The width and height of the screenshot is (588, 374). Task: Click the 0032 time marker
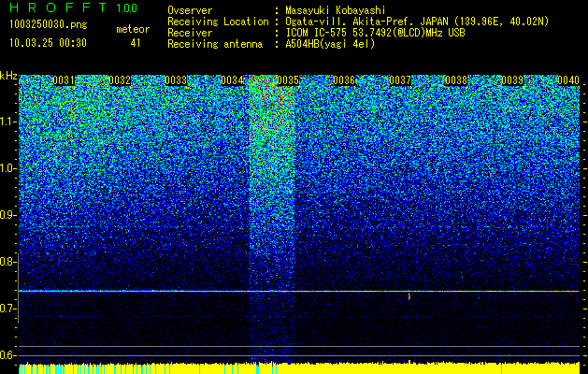[120, 80]
